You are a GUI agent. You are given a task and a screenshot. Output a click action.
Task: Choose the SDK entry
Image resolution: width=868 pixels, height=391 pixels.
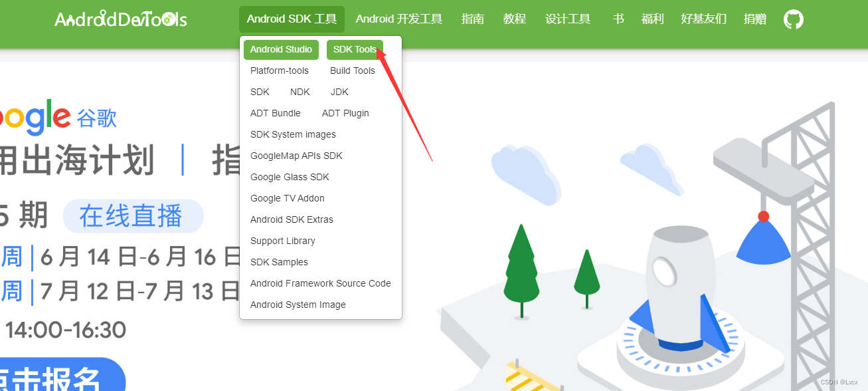tap(260, 92)
